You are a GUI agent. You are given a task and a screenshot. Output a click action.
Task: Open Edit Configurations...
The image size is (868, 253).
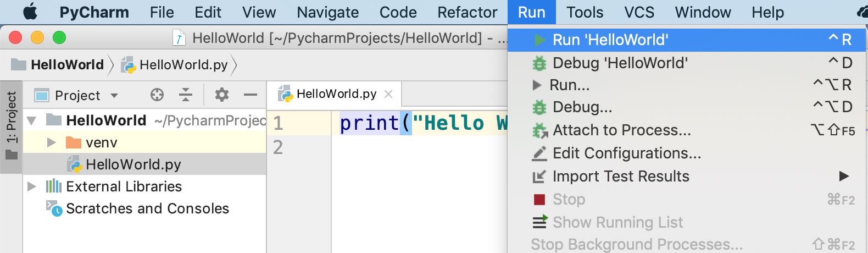(687, 153)
